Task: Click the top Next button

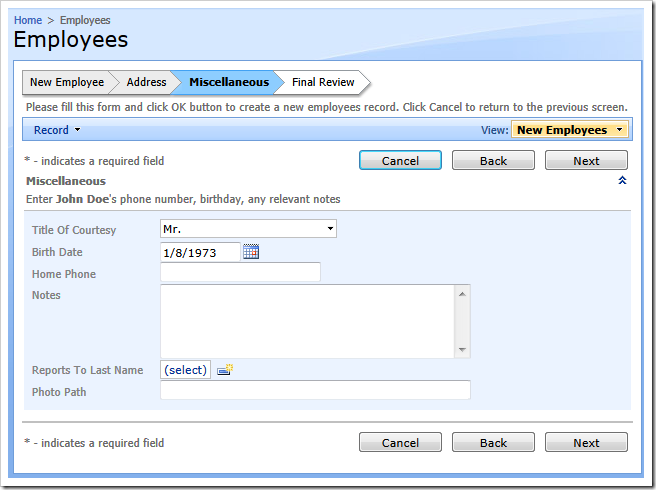Action: [586, 160]
